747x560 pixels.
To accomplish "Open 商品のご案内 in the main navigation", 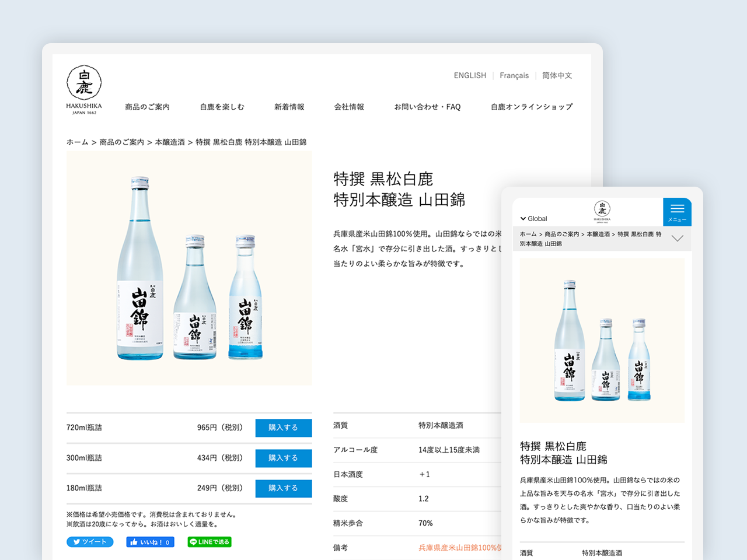I will [147, 107].
